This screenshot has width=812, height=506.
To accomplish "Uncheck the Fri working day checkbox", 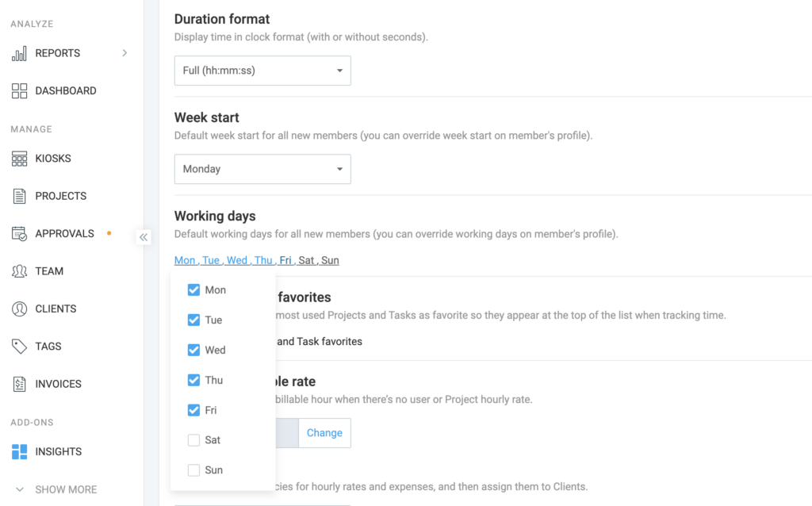I will pos(193,410).
